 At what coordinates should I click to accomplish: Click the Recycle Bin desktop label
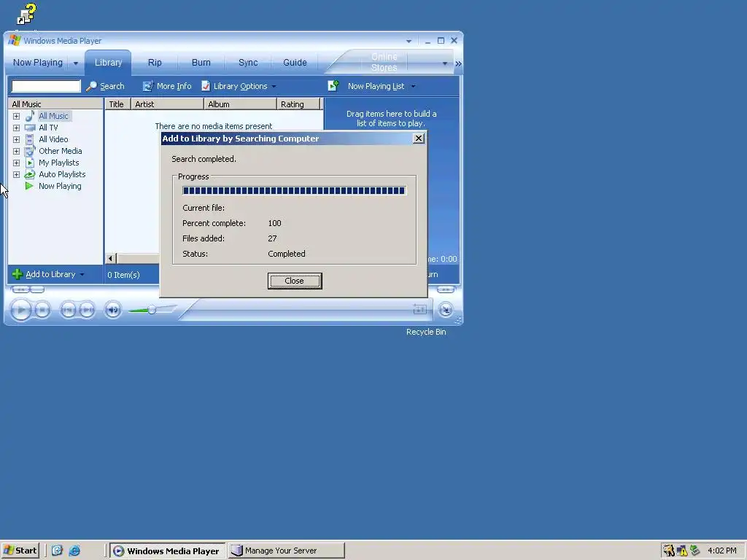(x=426, y=332)
